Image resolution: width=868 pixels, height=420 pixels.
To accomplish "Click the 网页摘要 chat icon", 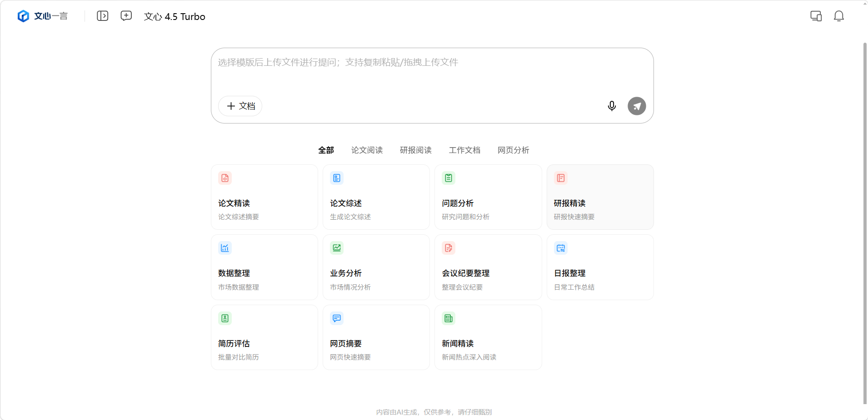I will click(337, 318).
